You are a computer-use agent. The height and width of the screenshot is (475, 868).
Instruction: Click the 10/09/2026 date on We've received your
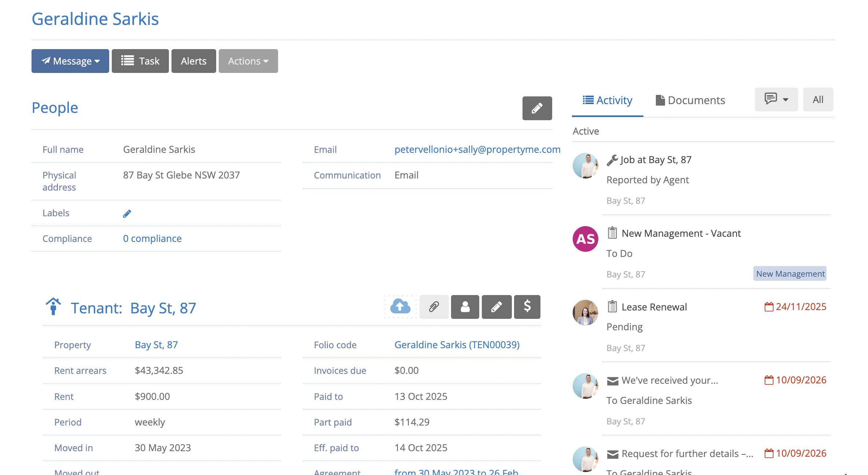coord(801,380)
